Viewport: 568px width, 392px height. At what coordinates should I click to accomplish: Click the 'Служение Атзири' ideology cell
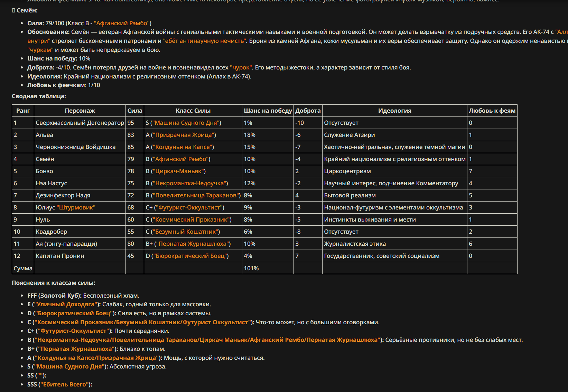(395, 135)
